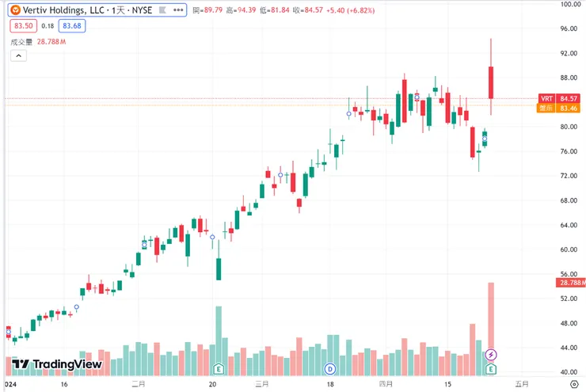
Task: Click the earnings E marker near 20
Action: (219, 369)
